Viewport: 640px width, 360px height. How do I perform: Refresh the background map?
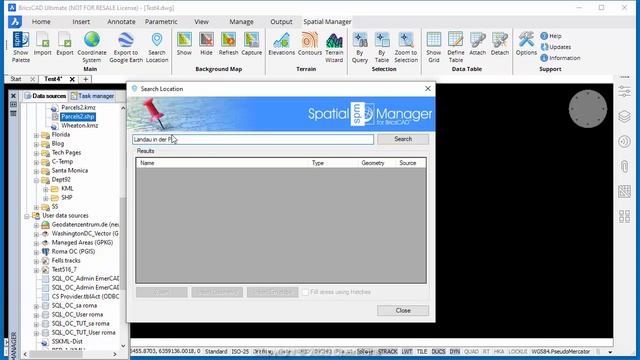tap(228, 44)
